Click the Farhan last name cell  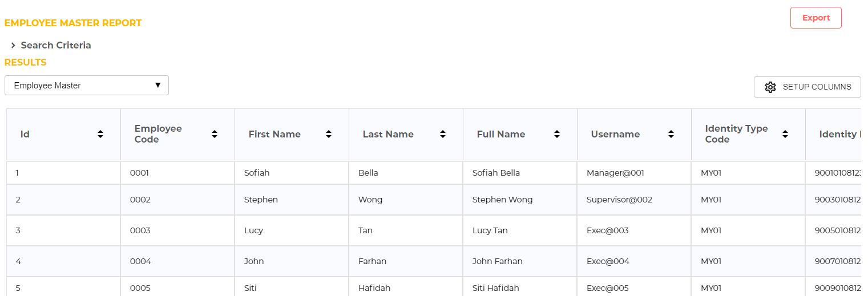[x=372, y=261]
